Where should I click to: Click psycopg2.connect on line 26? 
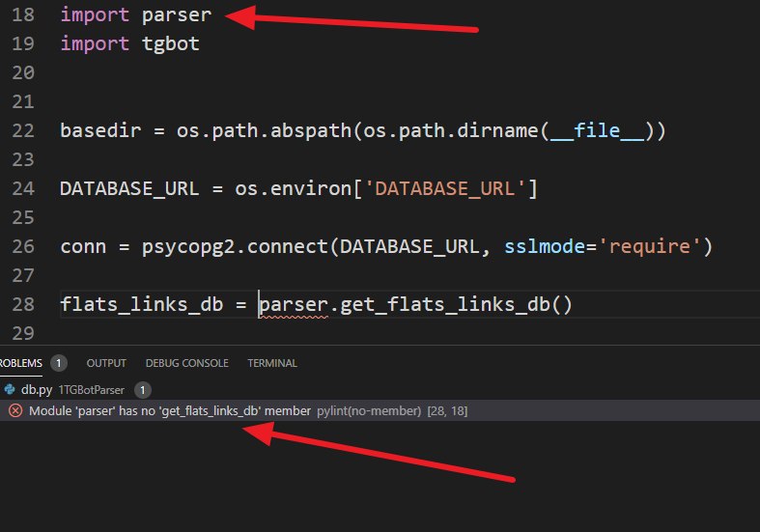coord(235,247)
